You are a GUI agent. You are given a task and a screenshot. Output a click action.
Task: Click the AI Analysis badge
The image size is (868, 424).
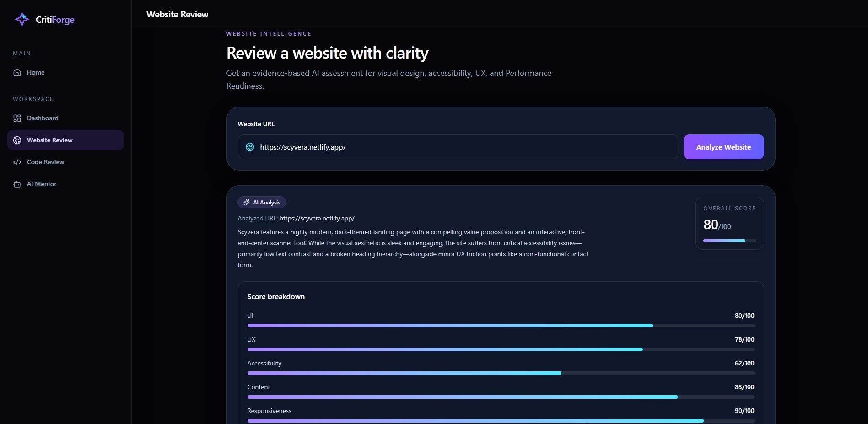coord(262,202)
